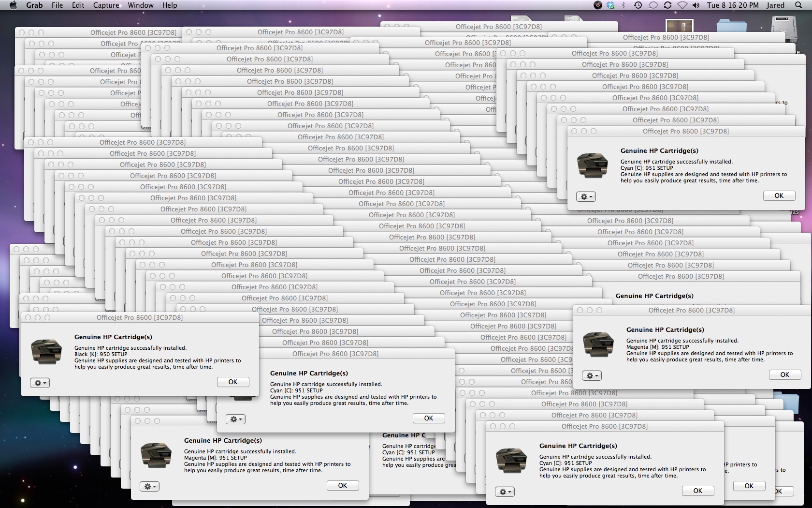Open the Time Machine menu bar icon
Image resolution: width=812 pixels, height=508 pixels.
[638, 5]
